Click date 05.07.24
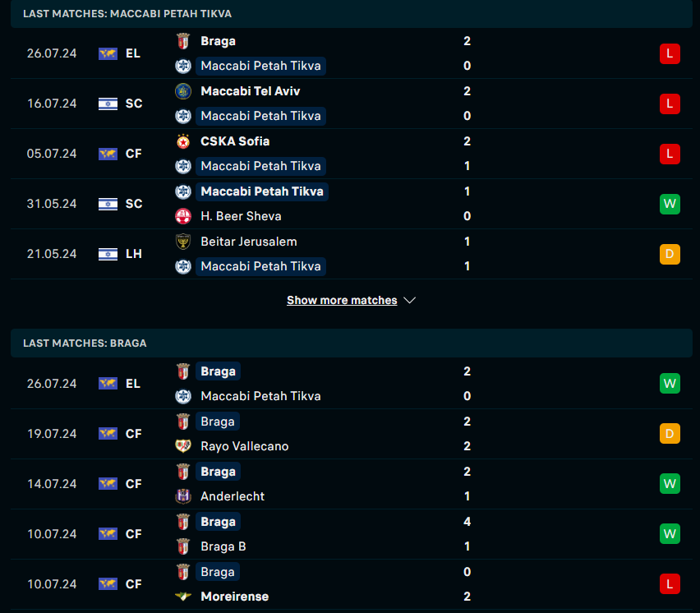Screen dimensions: 700x613 (x=52, y=154)
